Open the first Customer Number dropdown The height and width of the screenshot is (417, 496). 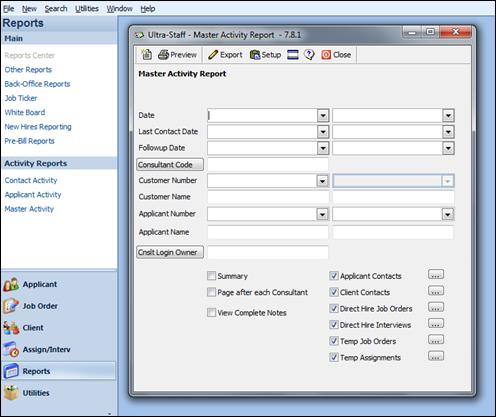point(322,181)
